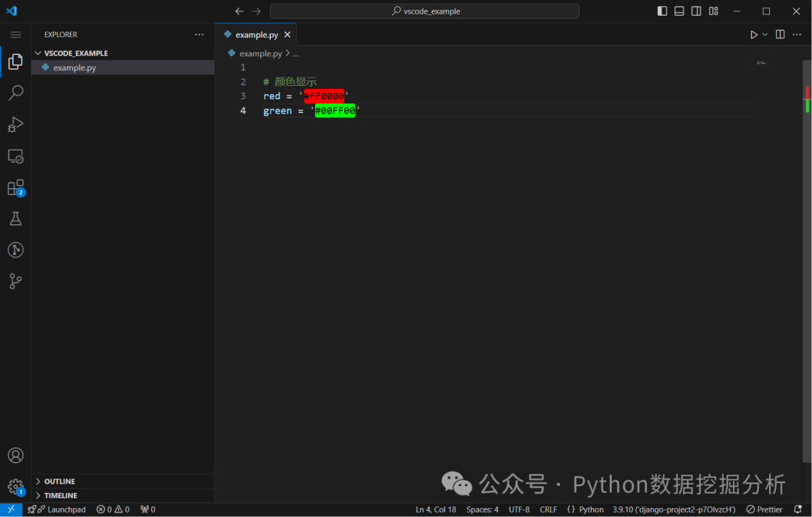Open the Manage gear icon
The height and width of the screenshot is (517, 812).
[16, 487]
